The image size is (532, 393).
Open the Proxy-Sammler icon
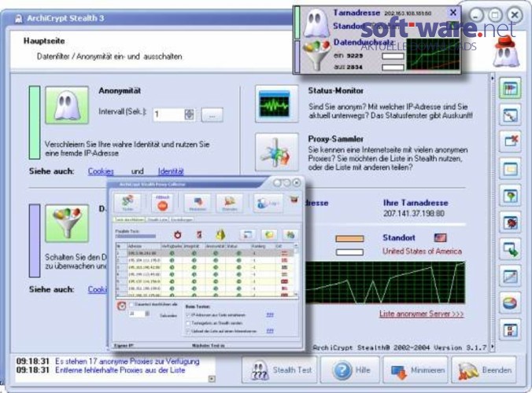[x=276, y=152]
